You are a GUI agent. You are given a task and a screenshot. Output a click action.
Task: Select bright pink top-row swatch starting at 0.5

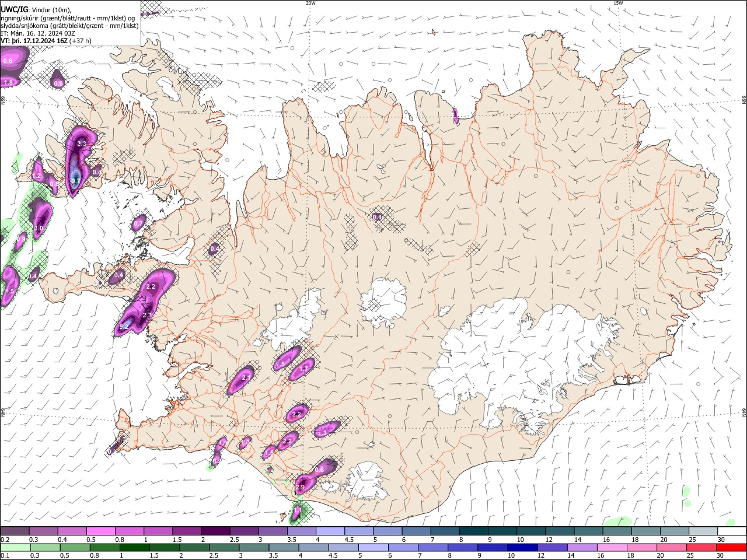100,531
